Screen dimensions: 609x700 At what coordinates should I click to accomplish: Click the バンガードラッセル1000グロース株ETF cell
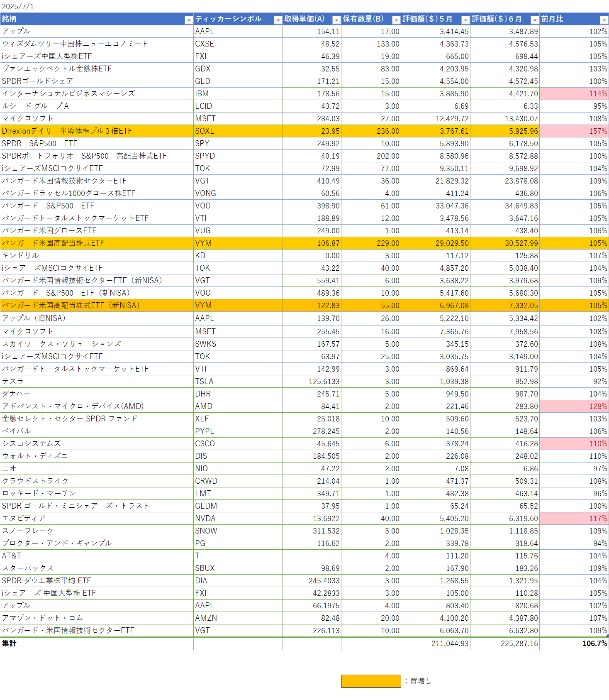[x=97, y=193]
